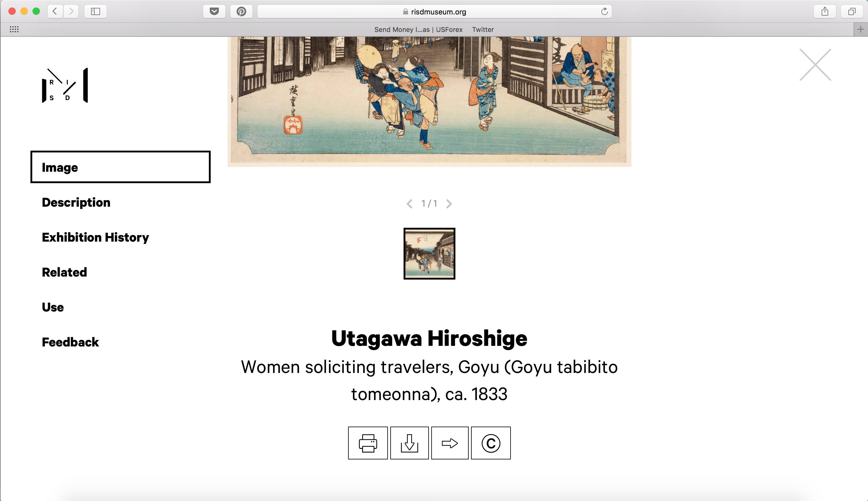
Task: Open the Feedback section link
Action: 70,342
